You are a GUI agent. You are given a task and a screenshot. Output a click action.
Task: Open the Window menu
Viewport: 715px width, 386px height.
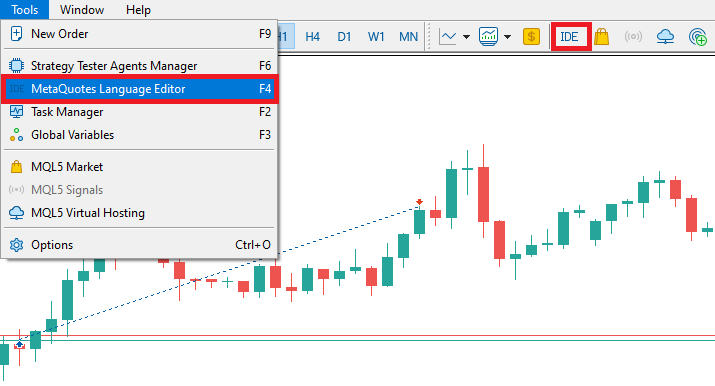(82, 10)
